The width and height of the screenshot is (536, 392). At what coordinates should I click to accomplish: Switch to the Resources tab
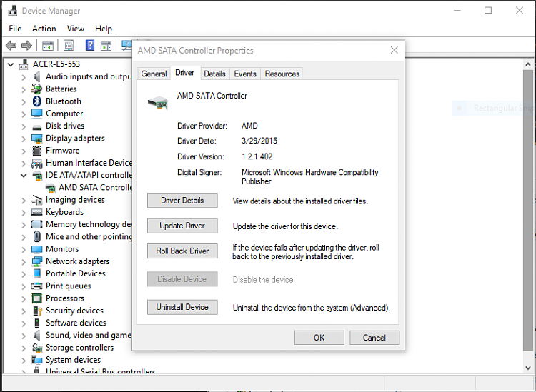[282, 74]
